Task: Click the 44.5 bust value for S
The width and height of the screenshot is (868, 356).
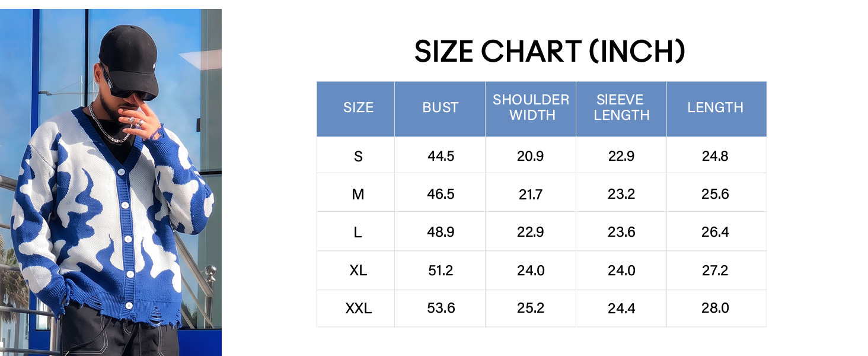Action: pos(441,157)
